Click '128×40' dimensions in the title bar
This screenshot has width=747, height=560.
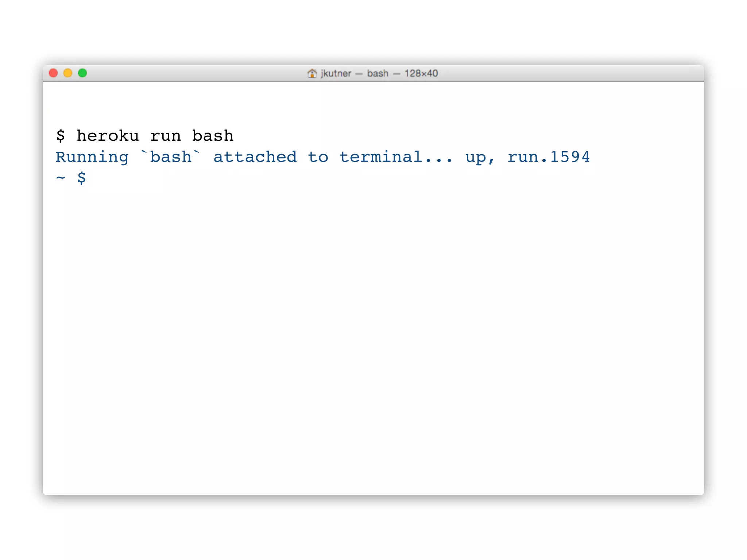pyautogui.click(x=421, y=73)
